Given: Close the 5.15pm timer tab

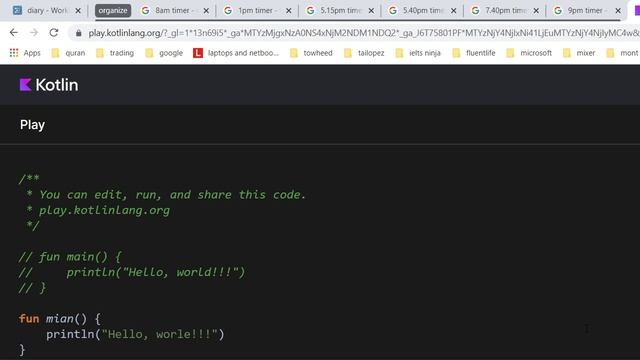Looking at the screenshot, I should pos(371,11).
